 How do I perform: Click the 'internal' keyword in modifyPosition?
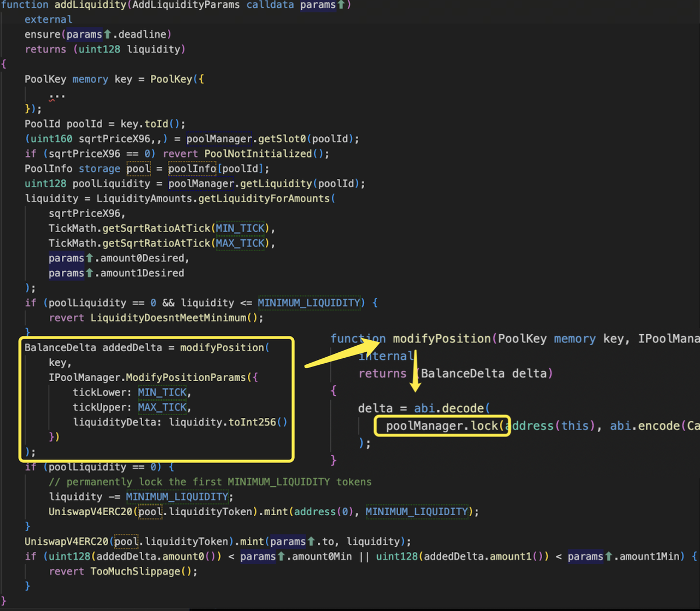point(386,356)
